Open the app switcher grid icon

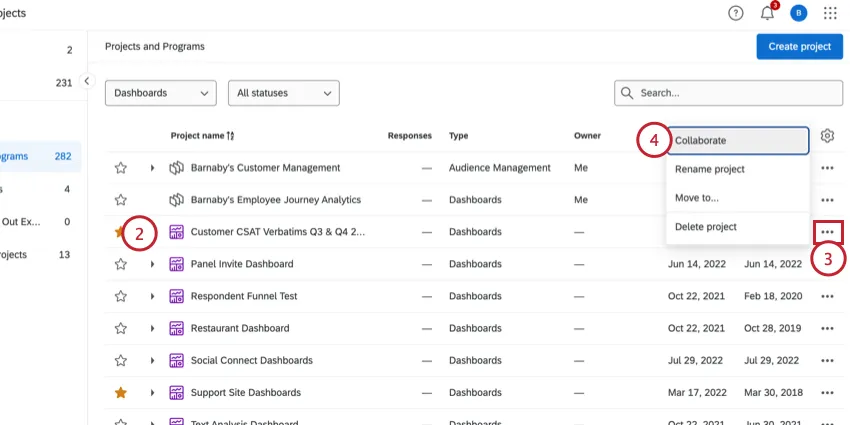pos(830,13)
